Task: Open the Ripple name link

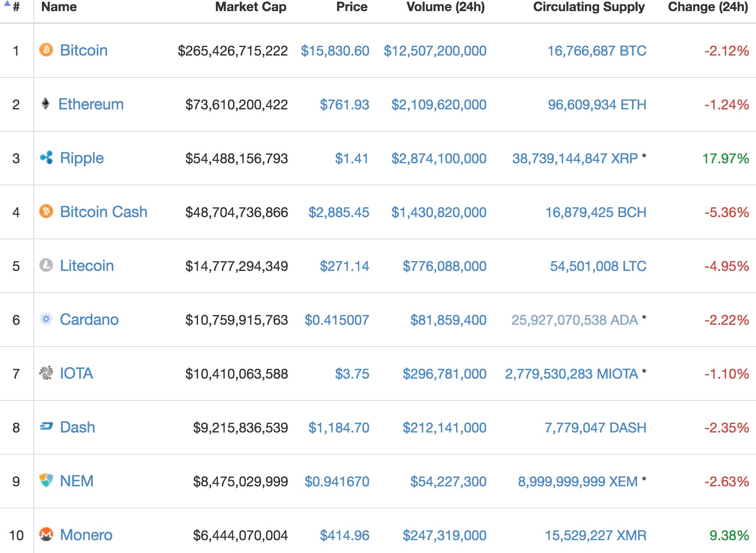Action: coord(82,159)
